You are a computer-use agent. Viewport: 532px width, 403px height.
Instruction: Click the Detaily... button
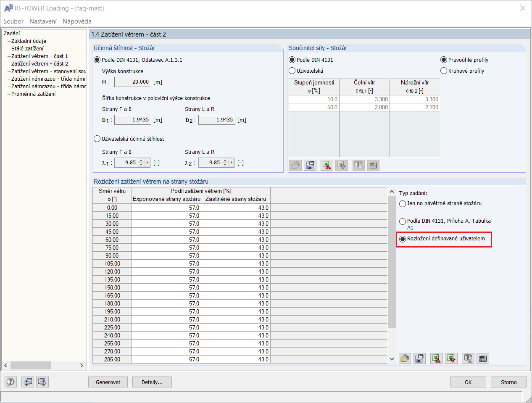152,382
